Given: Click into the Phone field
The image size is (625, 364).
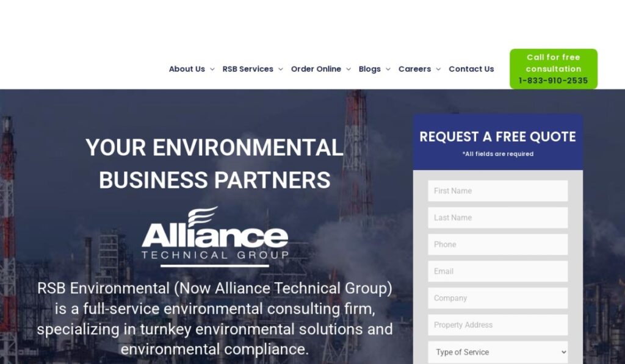Looking at the screenshot, I should (498, 244).
